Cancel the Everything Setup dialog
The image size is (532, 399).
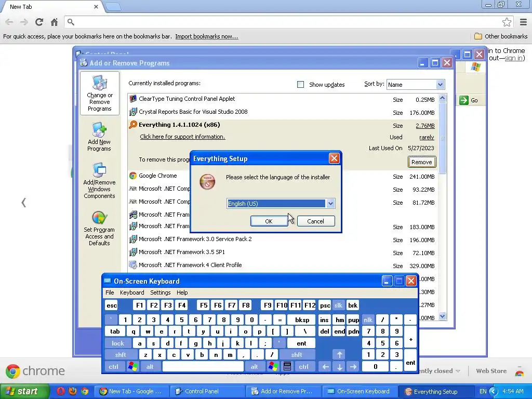click(x=315, y=221)
